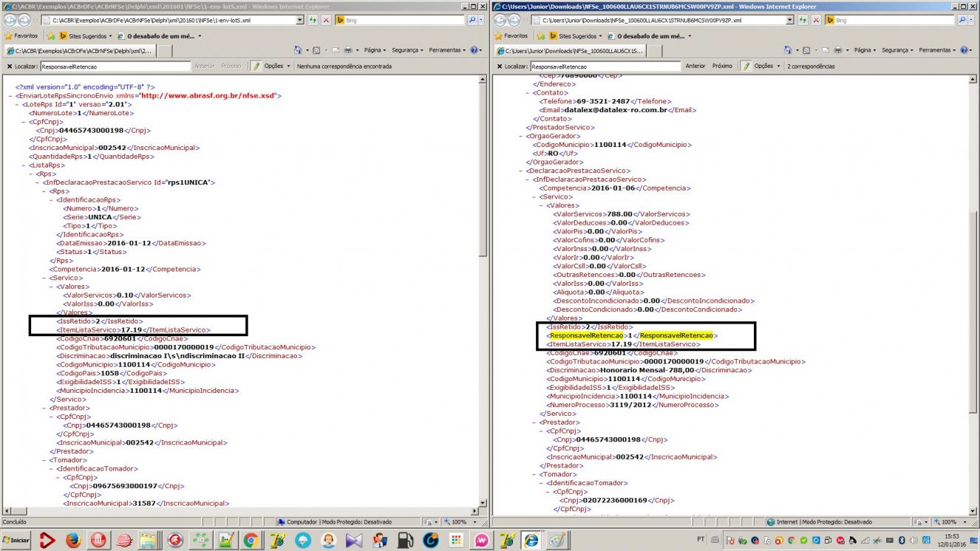
Task: Click the Bing search magnifier in the NFSe_100600 window
Action: point(962,20)
